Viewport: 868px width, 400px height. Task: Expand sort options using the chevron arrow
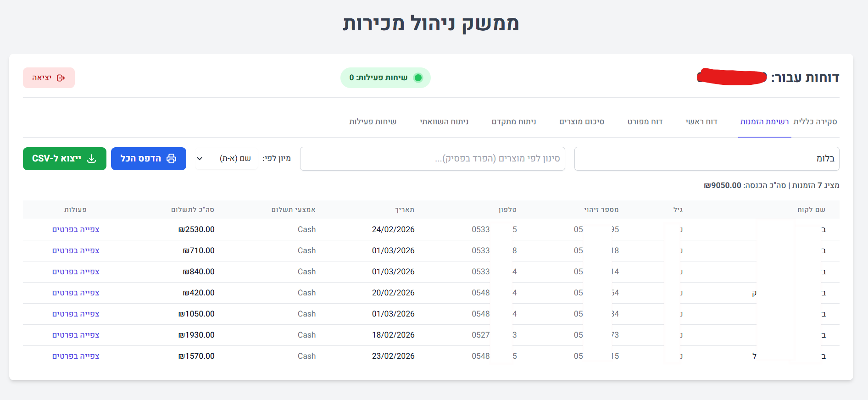tap(200, 159)
